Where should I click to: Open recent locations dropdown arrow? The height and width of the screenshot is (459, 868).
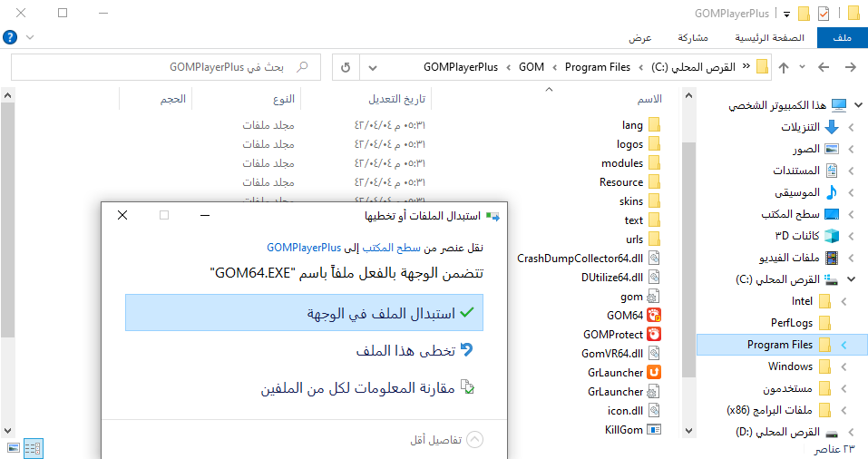[802, 67]
